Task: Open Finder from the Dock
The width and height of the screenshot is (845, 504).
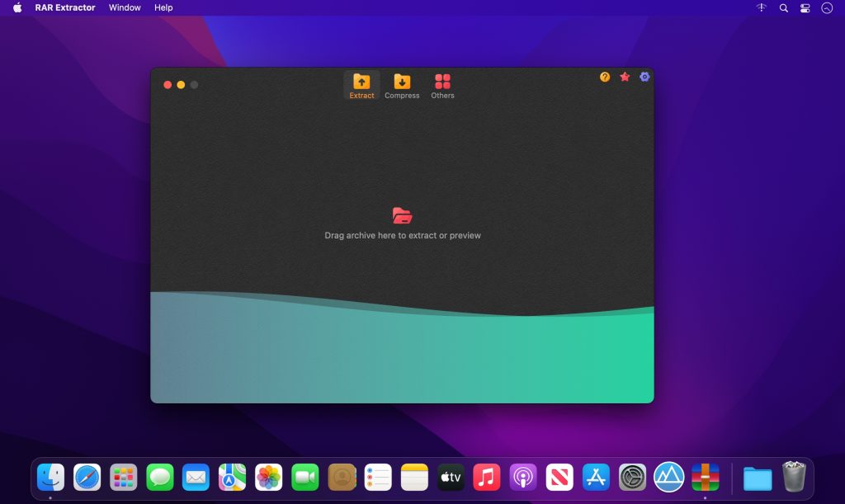Action: [x=52, y=477]
